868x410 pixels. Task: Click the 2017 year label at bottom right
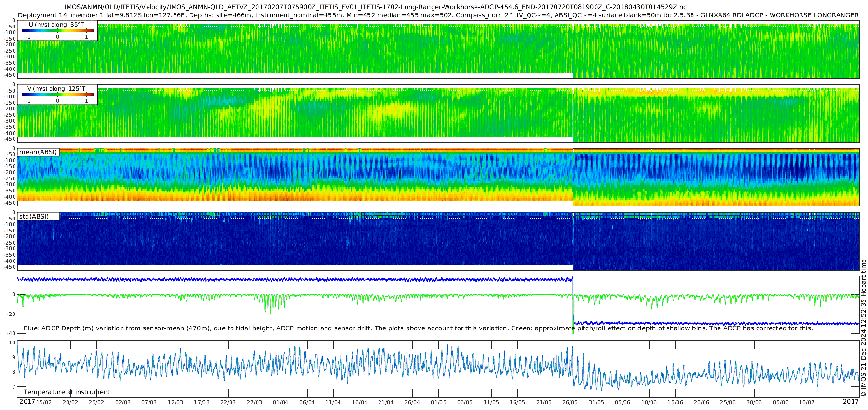point(851,402)
